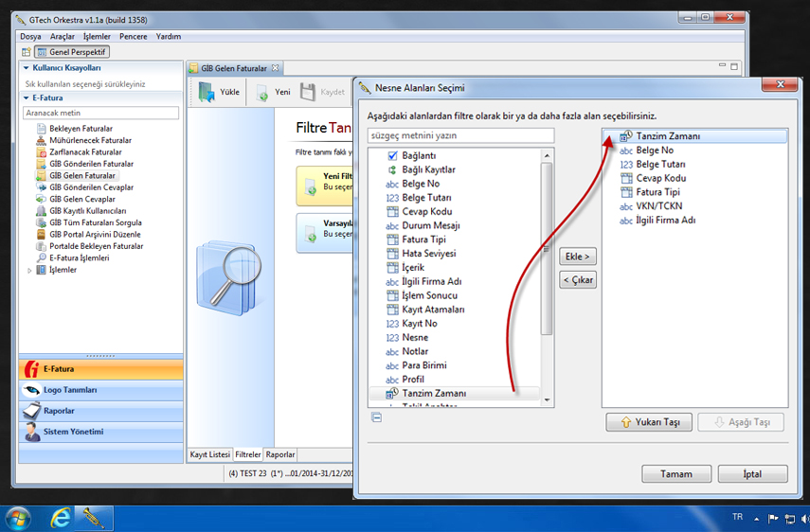Click the Aranacak metin search field

pyautogui.click(x=100, y=113)
